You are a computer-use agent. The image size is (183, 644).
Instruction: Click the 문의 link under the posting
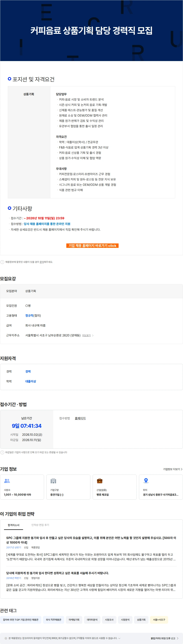pos(42,262)
